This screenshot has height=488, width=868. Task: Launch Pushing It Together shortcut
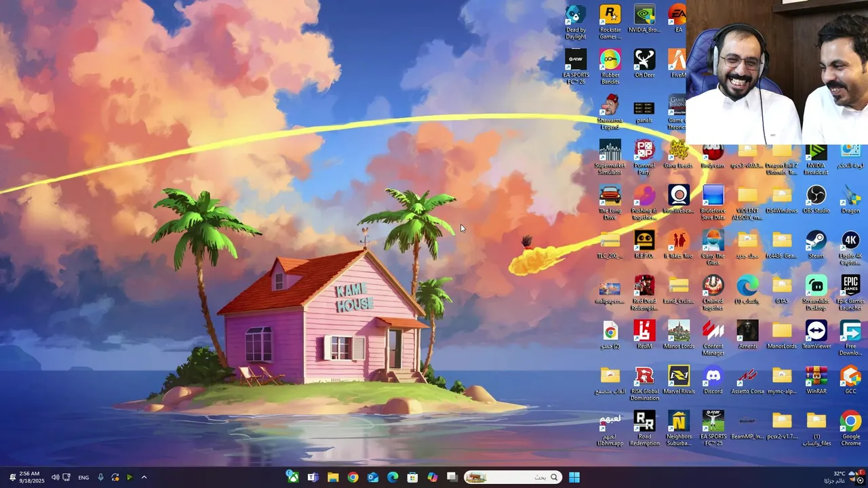point(644,203)
